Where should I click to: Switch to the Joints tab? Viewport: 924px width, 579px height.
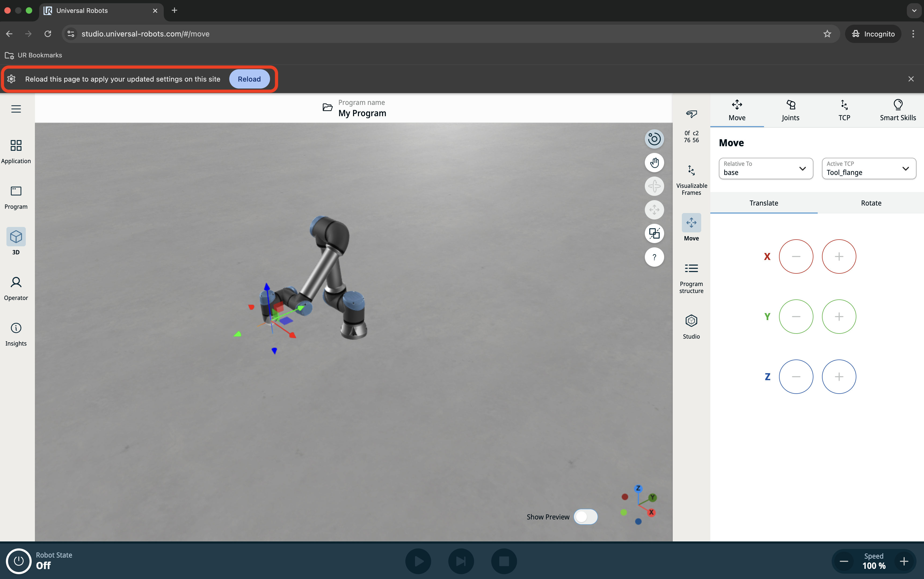click(790, 110)
